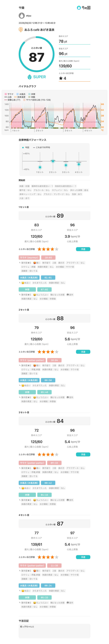This screenshot has width=109, height=644.
Task: Click the 暑い emoji in set 1 sauna details
Action: click(34, 263)
